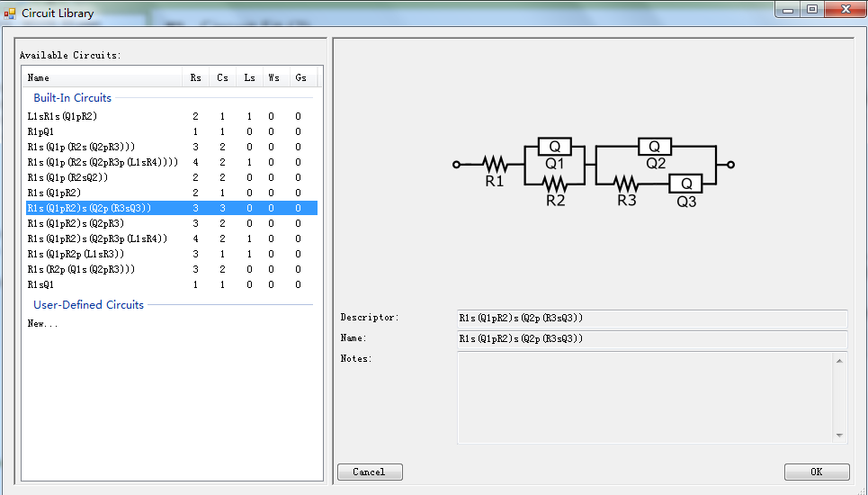Select the R1s(Q1pR2)s(Q2pR3) circuit
Screen dimensions: 868x495
click(x=76, y=223)
